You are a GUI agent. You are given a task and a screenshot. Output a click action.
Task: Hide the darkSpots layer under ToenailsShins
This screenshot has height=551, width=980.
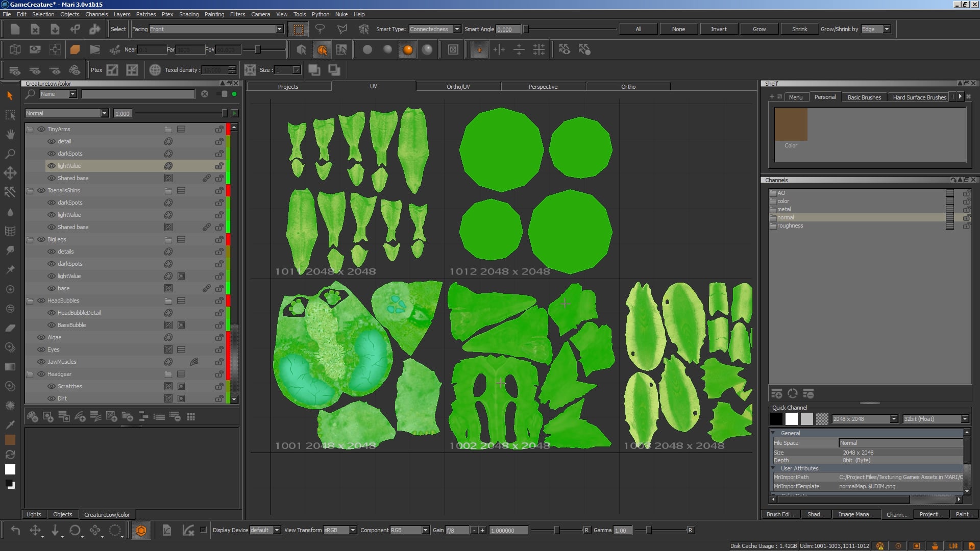click(51, 203)
